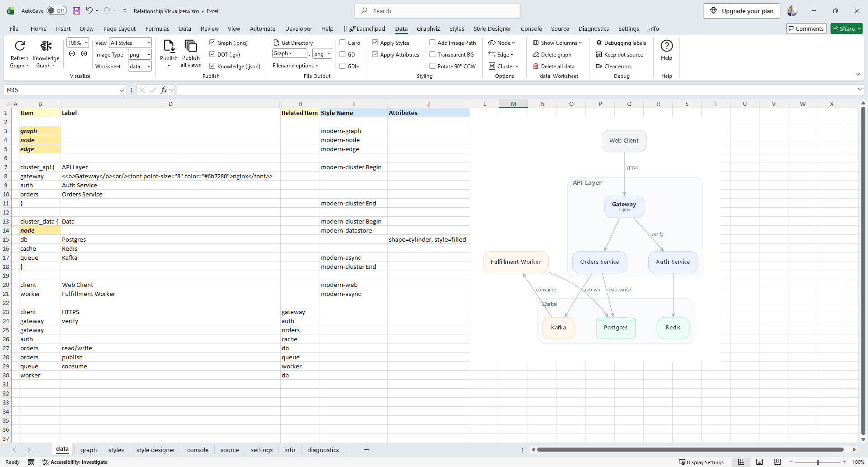Select Normal view icon in status bar
868x467 pixels.
click(741, 462)
